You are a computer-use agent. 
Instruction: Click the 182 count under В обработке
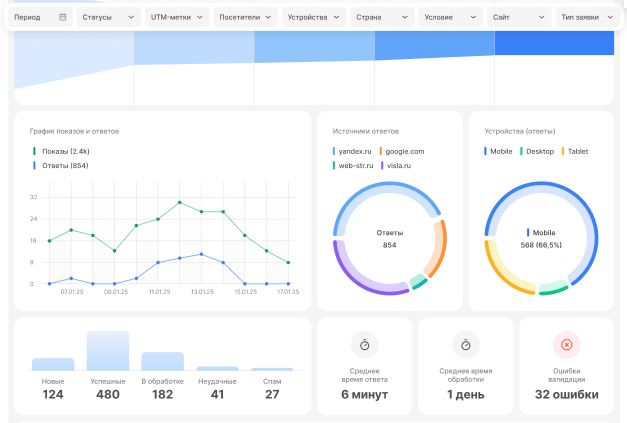point(162,394)
